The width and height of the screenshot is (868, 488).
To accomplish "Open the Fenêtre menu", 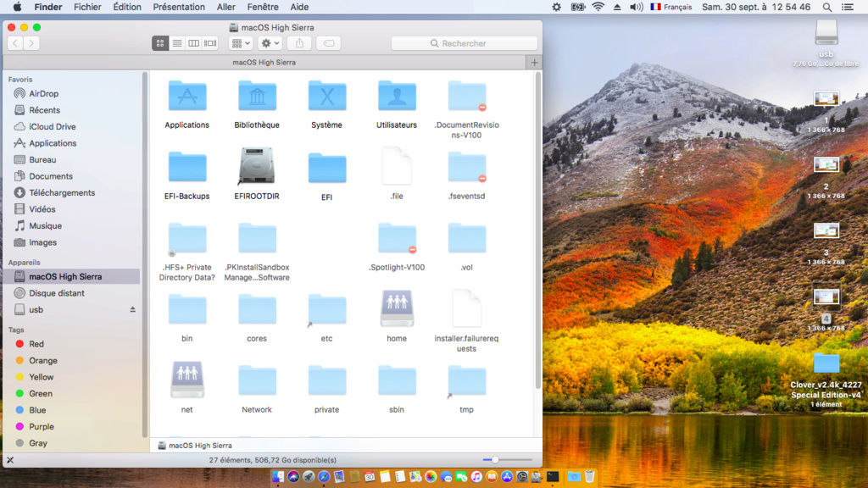I will coord(263,7).
